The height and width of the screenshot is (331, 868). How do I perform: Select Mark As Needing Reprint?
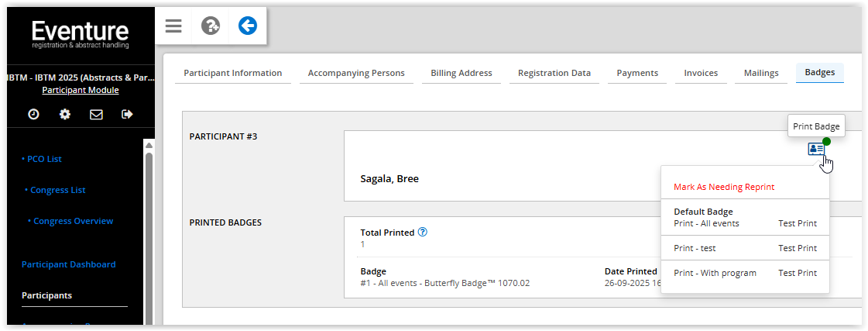[x=724, y=187]
